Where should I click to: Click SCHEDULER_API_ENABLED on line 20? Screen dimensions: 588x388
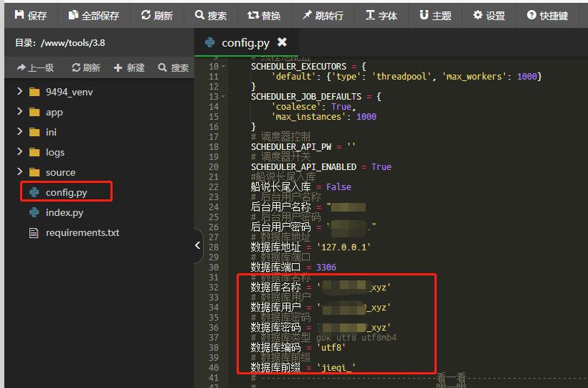[303, 166]
